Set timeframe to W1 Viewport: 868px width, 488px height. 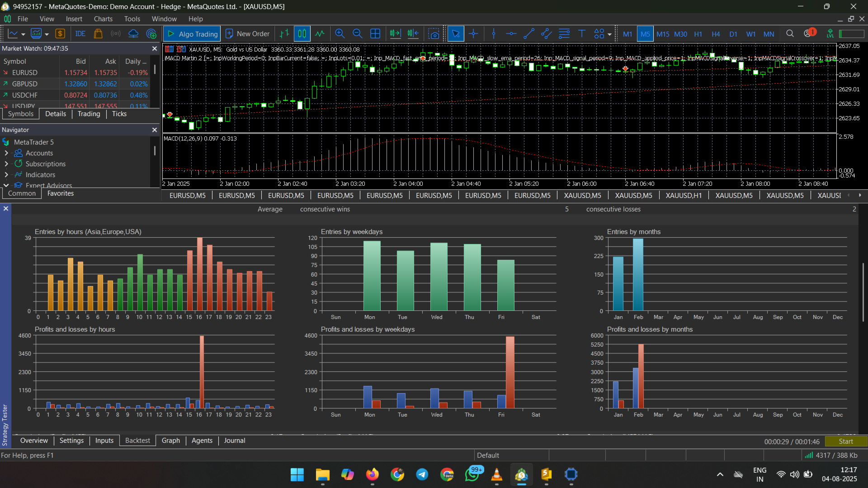tap(751, 34)
